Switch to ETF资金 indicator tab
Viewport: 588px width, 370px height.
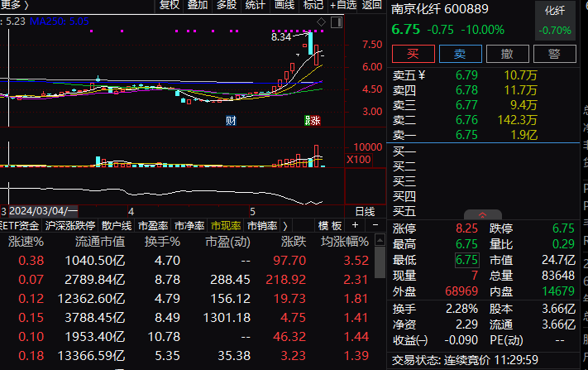tap(20, 225)
